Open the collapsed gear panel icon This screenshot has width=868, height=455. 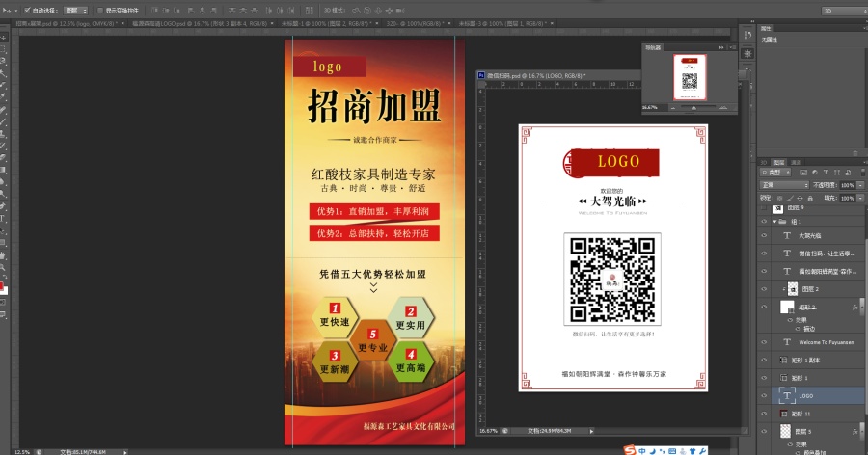coord(747,53)
